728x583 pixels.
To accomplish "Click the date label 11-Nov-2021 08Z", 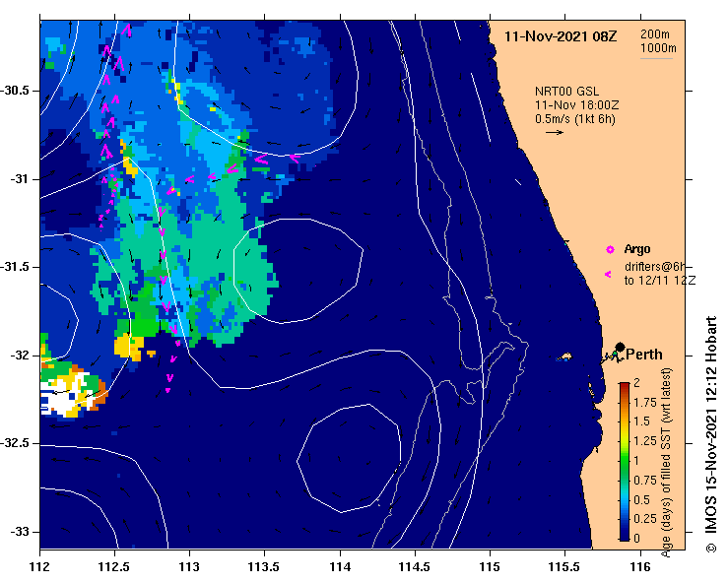I will click(561, 36).
